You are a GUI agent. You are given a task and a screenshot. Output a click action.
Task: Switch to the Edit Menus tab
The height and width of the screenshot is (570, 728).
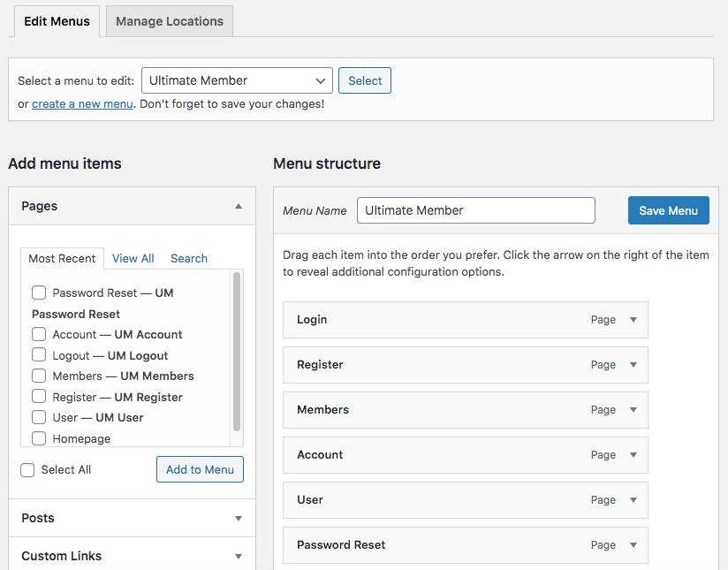click(x=57, y=21)
